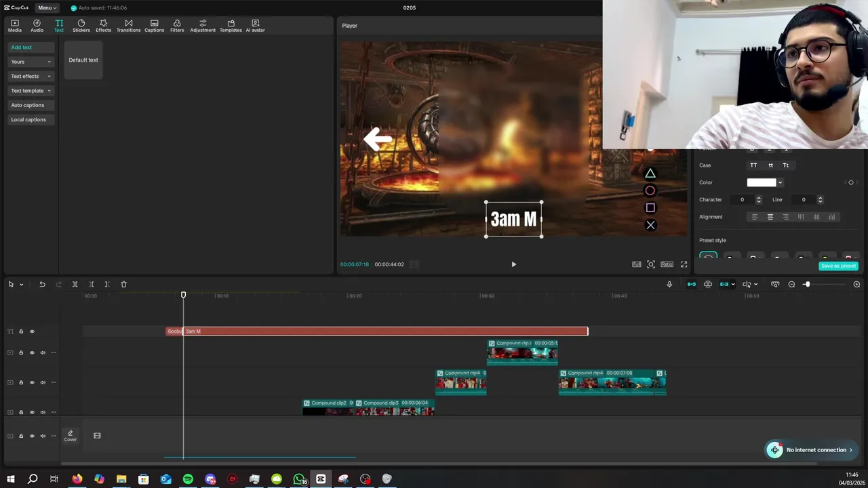Adjust the timeline zoom slider handle
The image size is (868, 488).
[x=806, y=285]
